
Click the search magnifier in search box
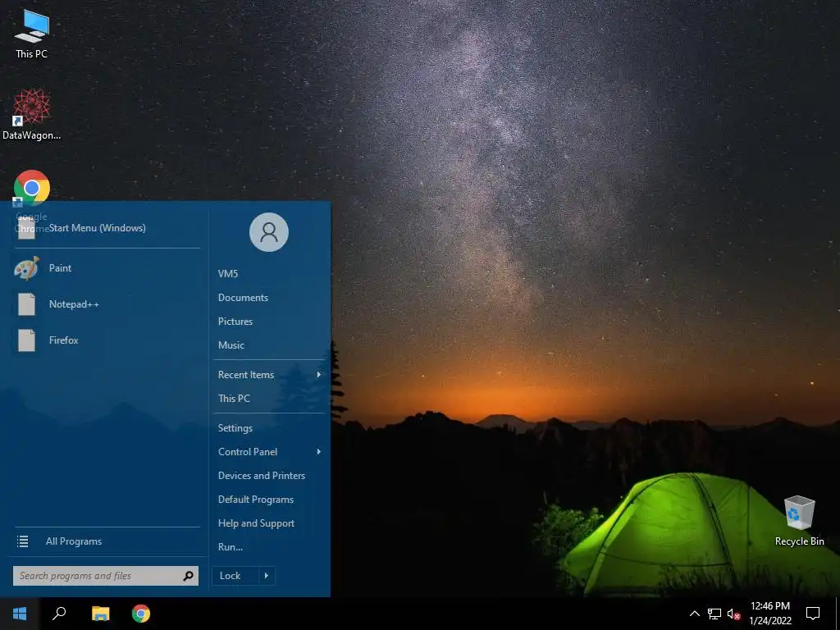[x=188, y=576]
